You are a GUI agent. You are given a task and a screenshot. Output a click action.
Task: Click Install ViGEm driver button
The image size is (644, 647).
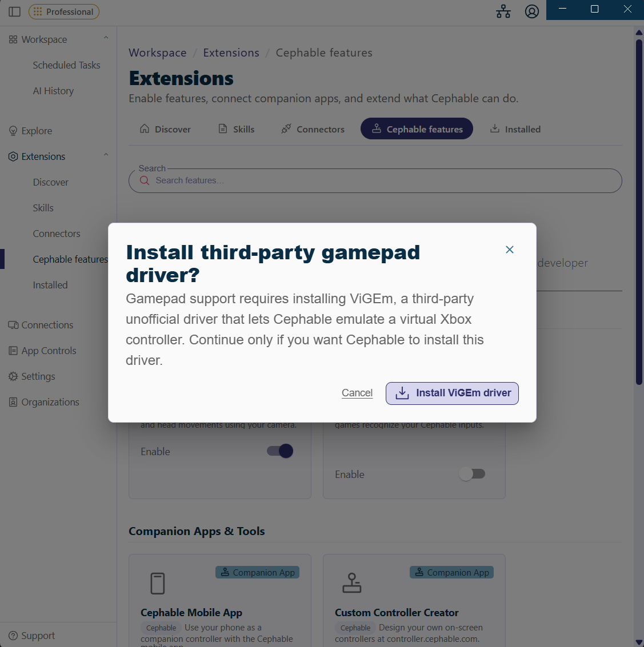pos(452,393)
